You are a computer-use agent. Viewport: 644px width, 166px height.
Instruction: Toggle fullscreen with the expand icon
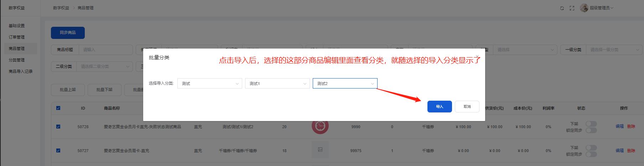[572, 8]
